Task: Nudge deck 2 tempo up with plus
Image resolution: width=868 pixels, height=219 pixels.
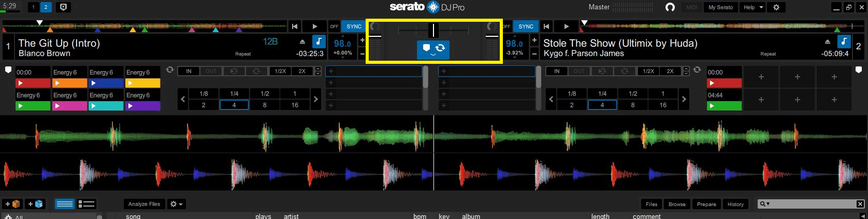Action: [534, 40]
